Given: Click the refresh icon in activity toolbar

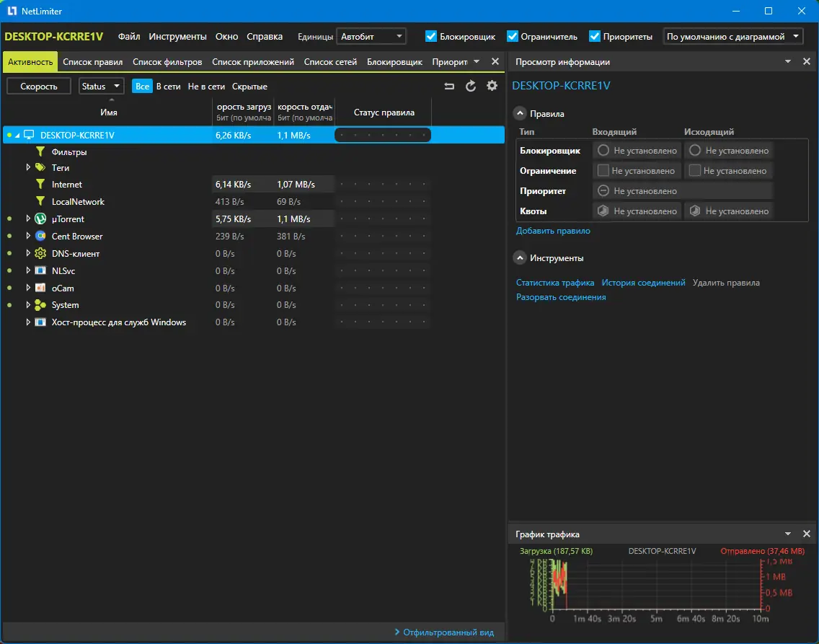Looking at the screenshot, I should [x=471, y=87].
